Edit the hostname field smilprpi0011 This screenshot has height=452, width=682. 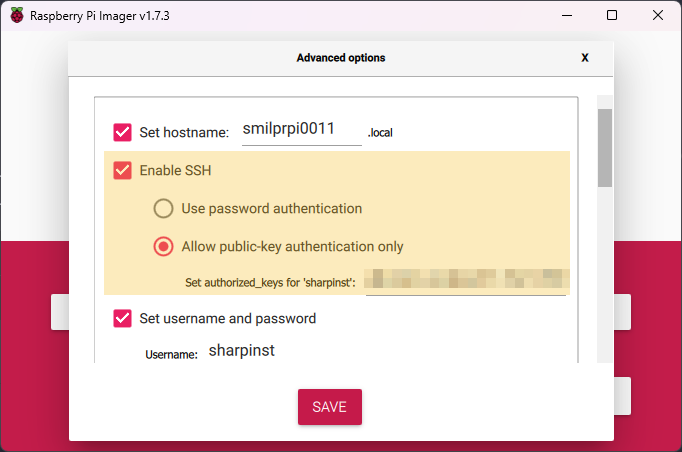pyautogui.click(x=301, y=131)
